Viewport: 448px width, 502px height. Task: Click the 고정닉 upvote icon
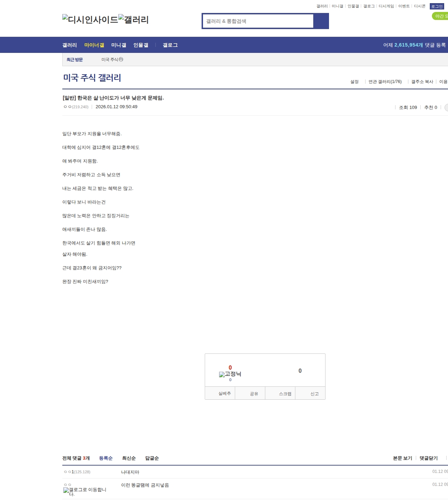tap(230, 374)
